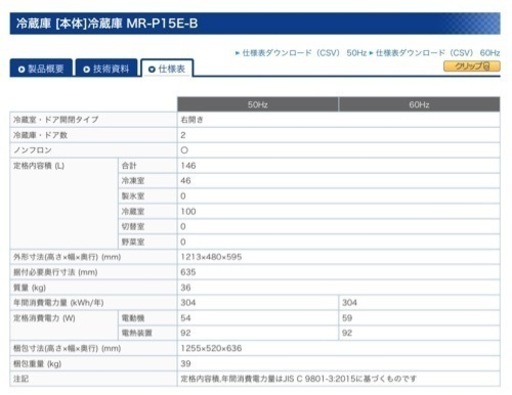Click the ノンフロン circle mark value
Viewport: 512px width, 395px height.
coord(184,150)
